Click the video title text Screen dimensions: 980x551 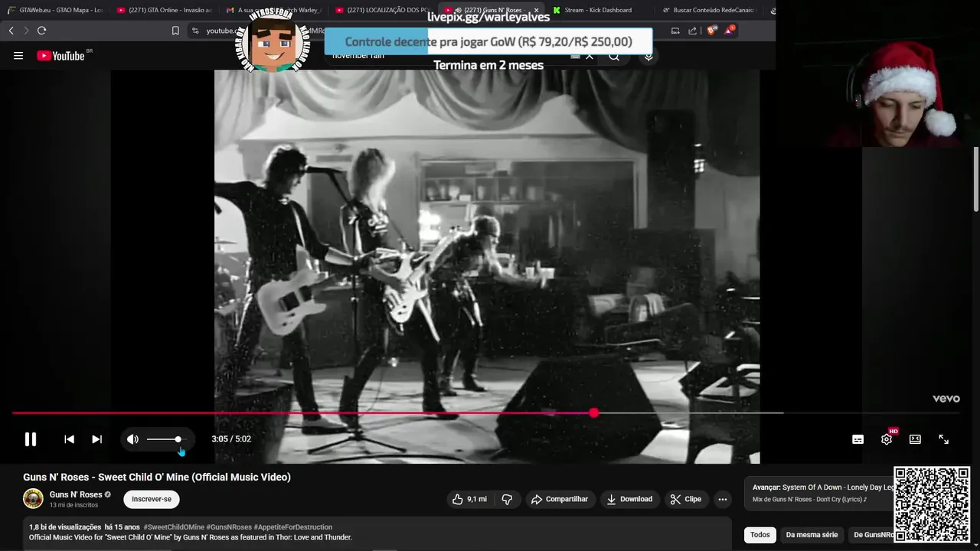coord(157,477)
